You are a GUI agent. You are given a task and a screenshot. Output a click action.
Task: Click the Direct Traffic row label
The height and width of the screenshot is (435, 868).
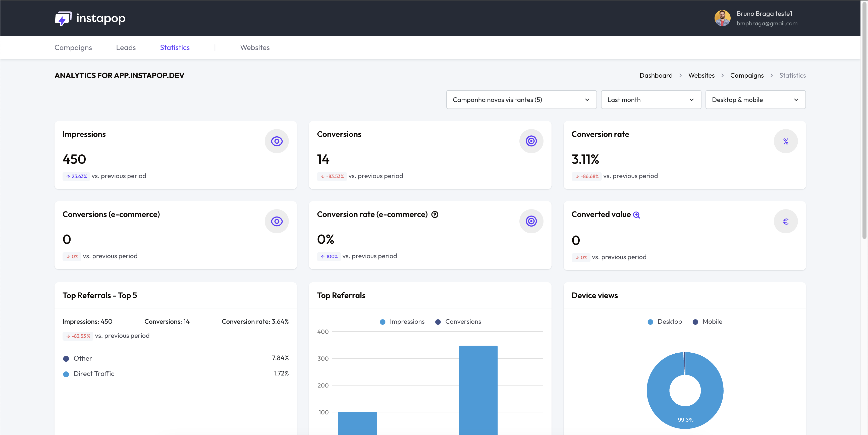[94, 374]
